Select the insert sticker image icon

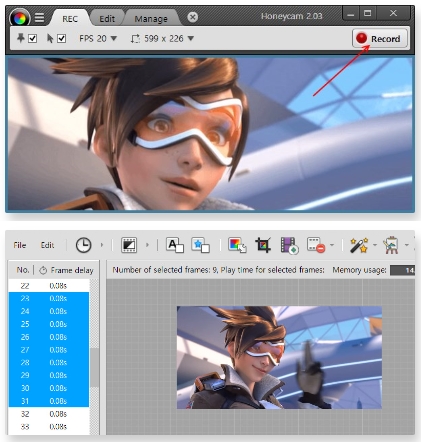coord(200,245)
